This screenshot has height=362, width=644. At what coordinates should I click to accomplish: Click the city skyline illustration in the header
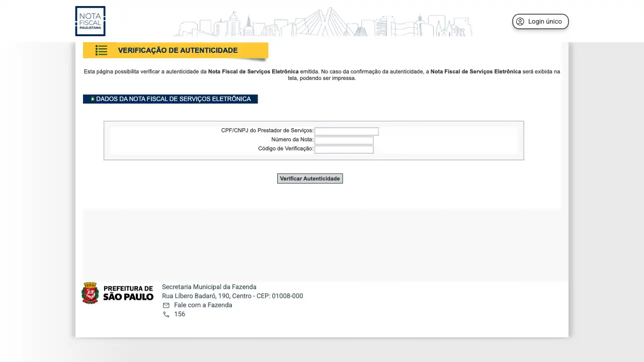click(x=323, y=23)
